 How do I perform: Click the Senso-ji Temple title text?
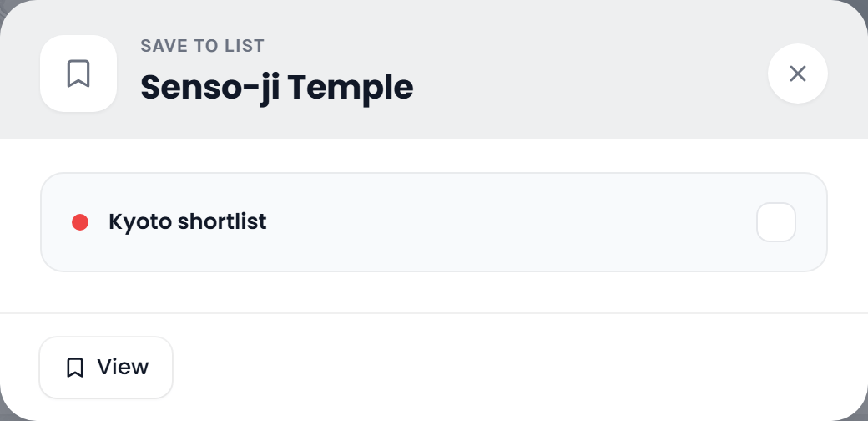click(277, 88)
